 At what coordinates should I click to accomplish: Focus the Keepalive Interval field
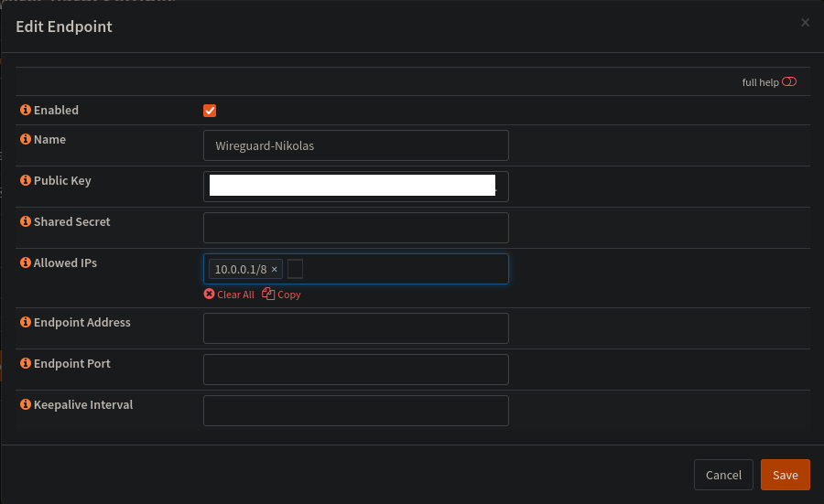(x=355, y=411)
